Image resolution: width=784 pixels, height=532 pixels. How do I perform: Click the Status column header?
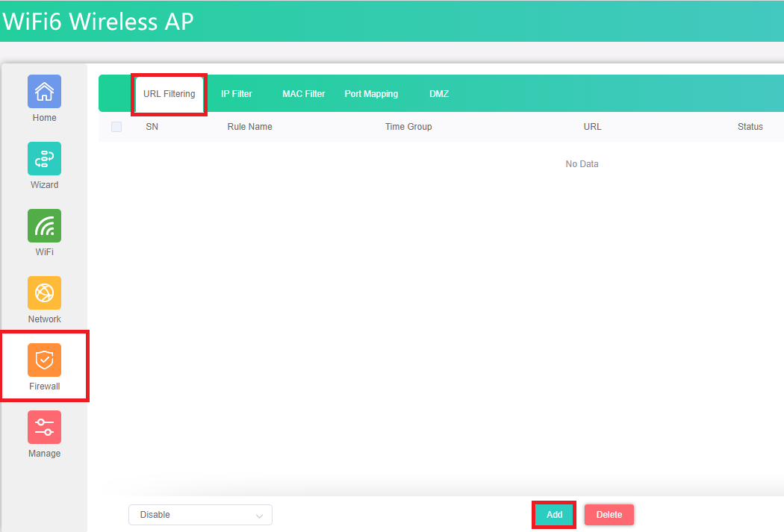click(750, 127)
